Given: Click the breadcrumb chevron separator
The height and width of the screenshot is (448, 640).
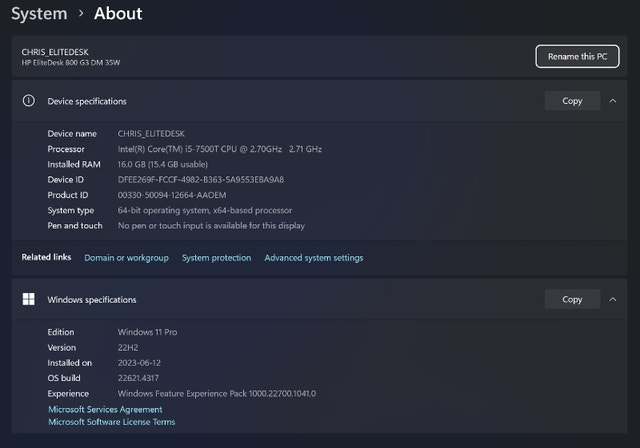Looking at the screenshot, I should tap(81, 13).
